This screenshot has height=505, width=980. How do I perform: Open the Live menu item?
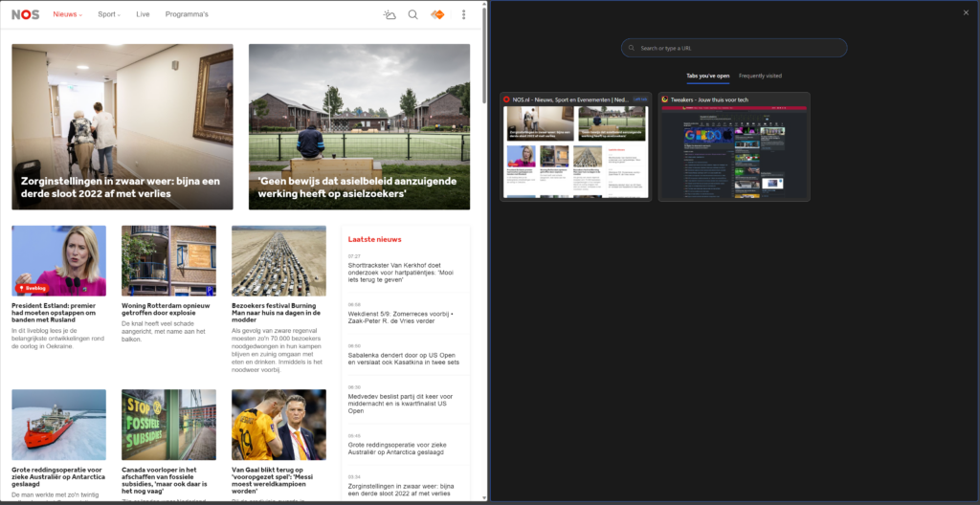tap(144, 14)
